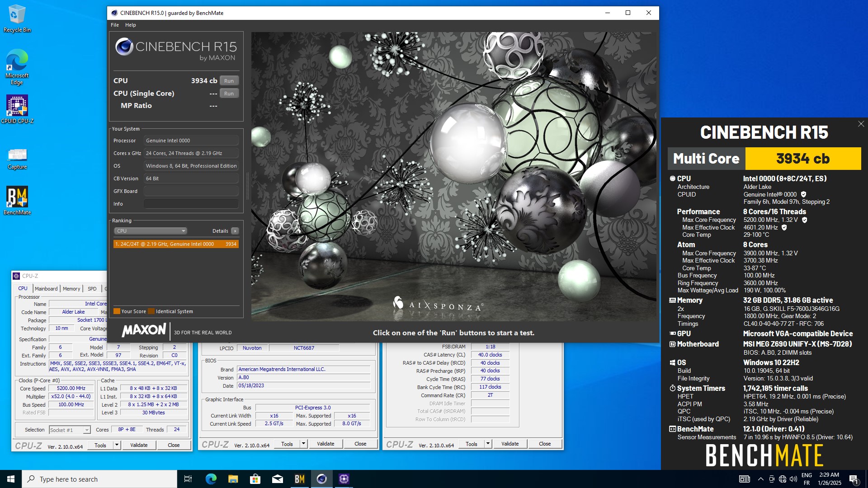Select the 24C/24T ranking entry
The height and width of the screenshot is (488, 868).
point(176,244)
